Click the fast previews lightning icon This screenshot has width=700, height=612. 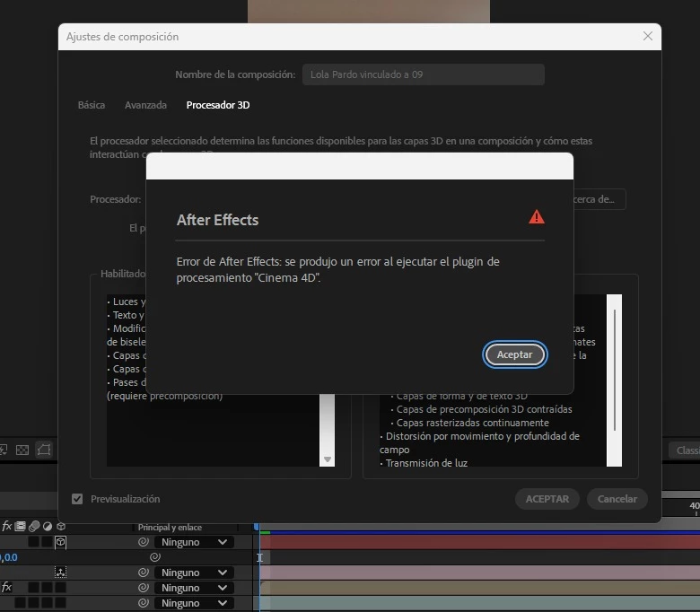pyautogui.click(x=3, y=450)
